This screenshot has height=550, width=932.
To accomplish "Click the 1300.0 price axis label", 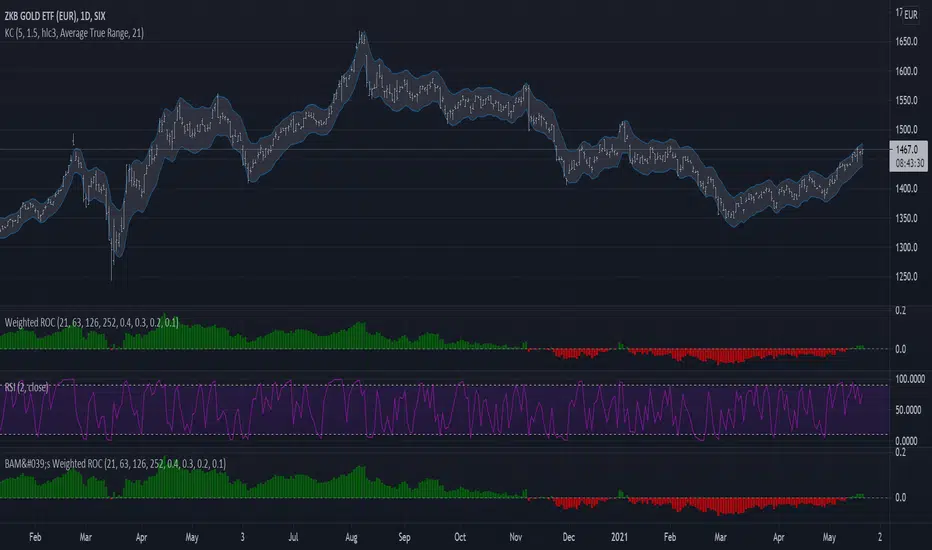I will (906, 247).
